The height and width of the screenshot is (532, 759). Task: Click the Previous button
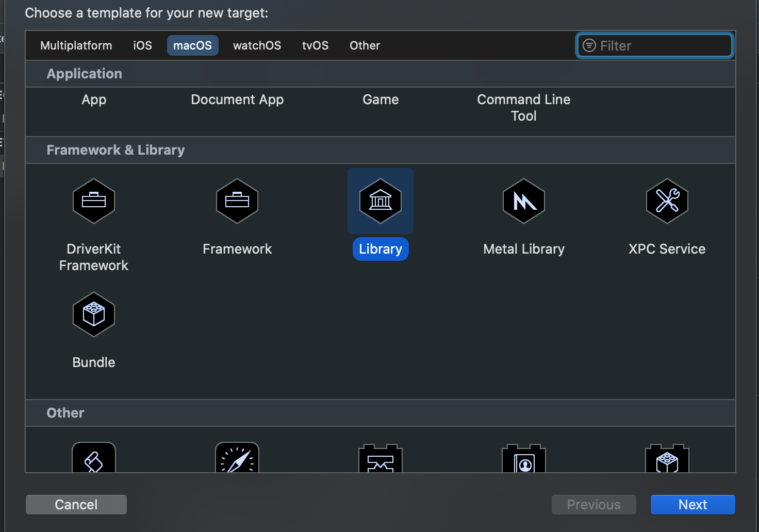coord(594,505)
